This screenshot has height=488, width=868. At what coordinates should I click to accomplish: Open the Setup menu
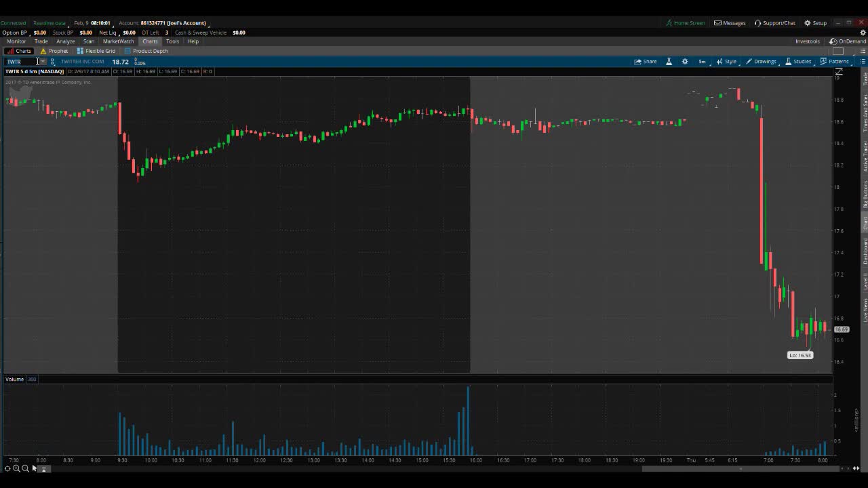pyautogui.click(x=816, y=23)
